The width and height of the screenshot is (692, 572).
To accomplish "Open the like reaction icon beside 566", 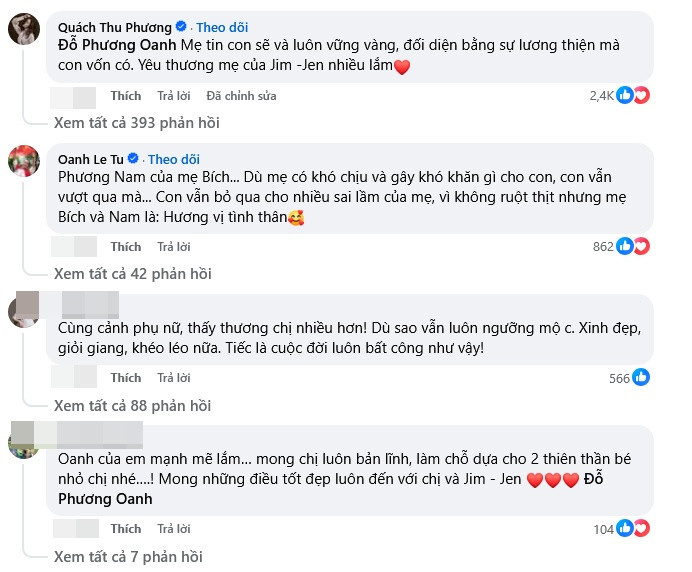I will pyautogui.click(x=641, y=378).
